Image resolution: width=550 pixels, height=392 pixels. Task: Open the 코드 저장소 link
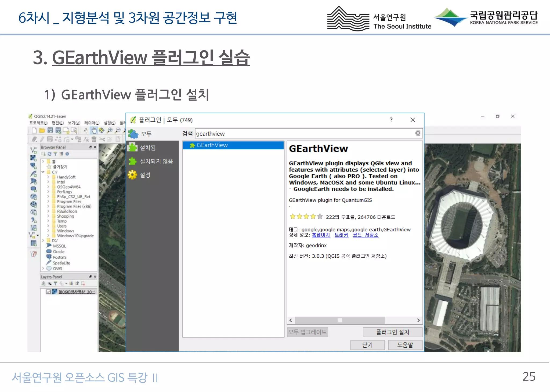[x=366, y=235]
